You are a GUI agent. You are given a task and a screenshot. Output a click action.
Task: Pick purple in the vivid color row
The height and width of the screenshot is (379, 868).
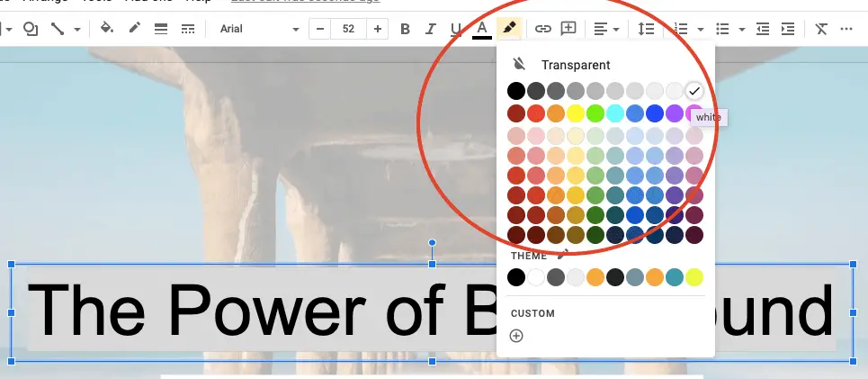point(675,113)
